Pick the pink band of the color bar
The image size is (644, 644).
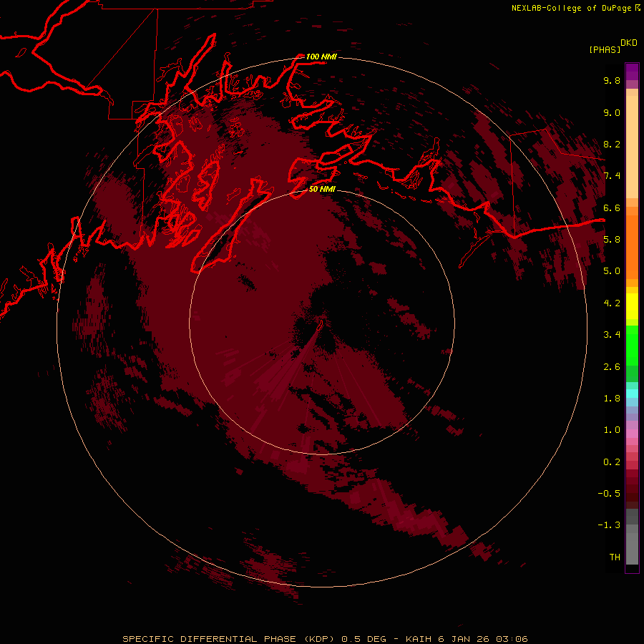632,434
